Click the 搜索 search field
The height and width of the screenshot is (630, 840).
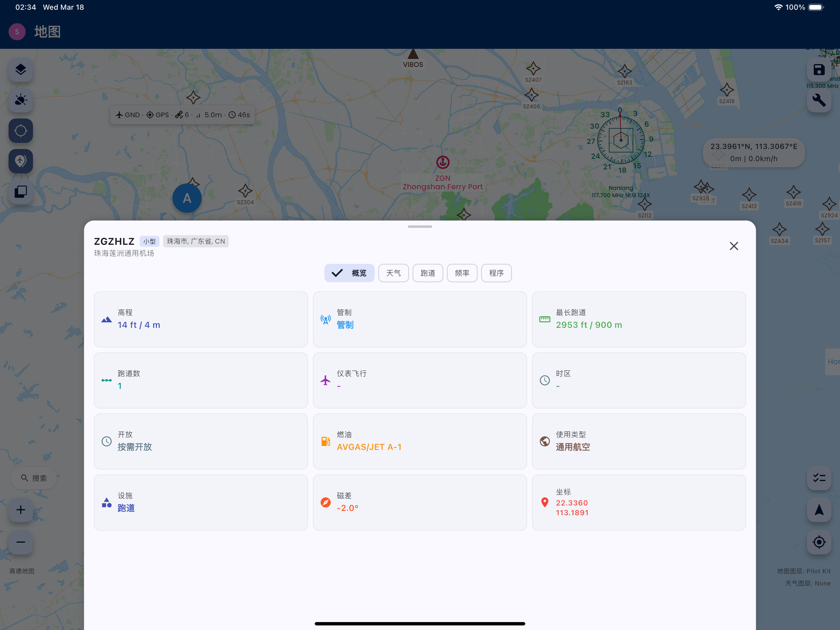pyautogui.click(x=34, y=478)
